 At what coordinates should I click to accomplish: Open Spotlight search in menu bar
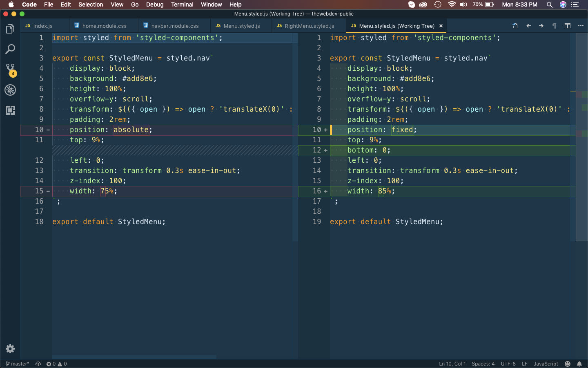(x=550, y=4)
